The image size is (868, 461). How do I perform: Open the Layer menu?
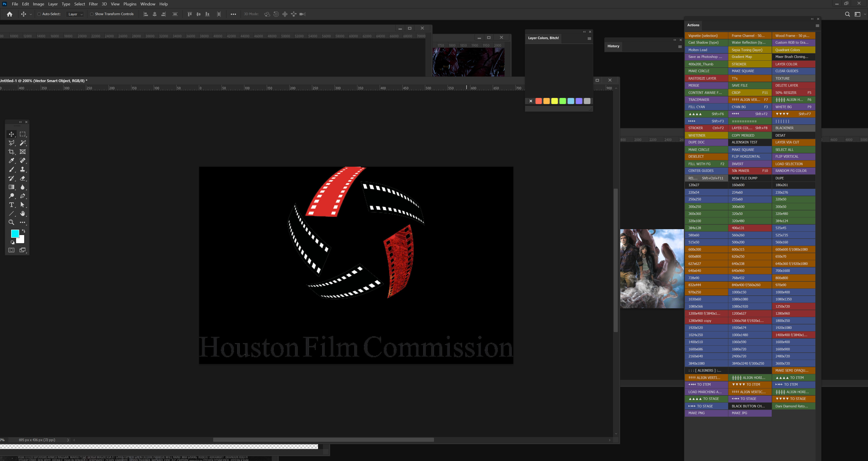(x=53, y=4)
